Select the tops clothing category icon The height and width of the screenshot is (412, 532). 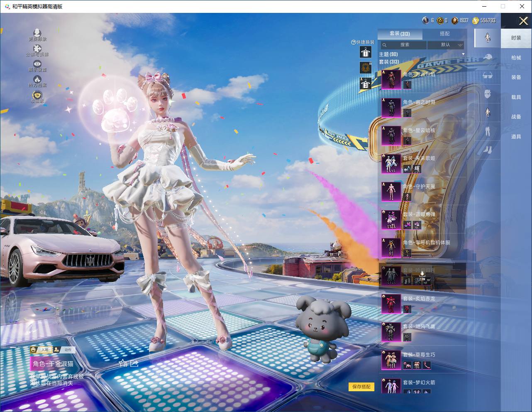488,113
